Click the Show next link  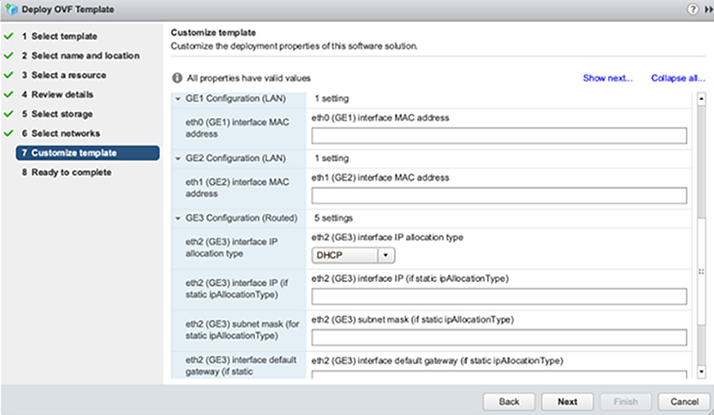[x=608, y=78]
